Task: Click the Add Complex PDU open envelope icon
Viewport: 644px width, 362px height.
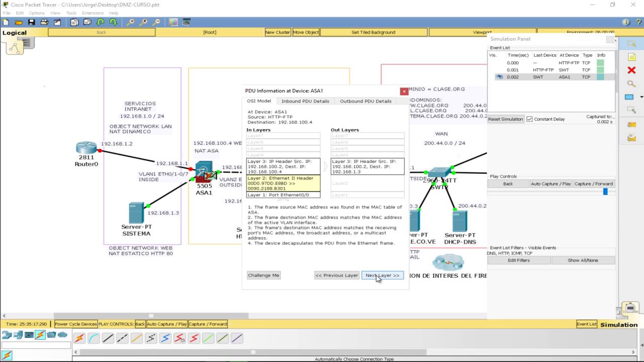Action: pyautogui.click(x=631, y=138)
